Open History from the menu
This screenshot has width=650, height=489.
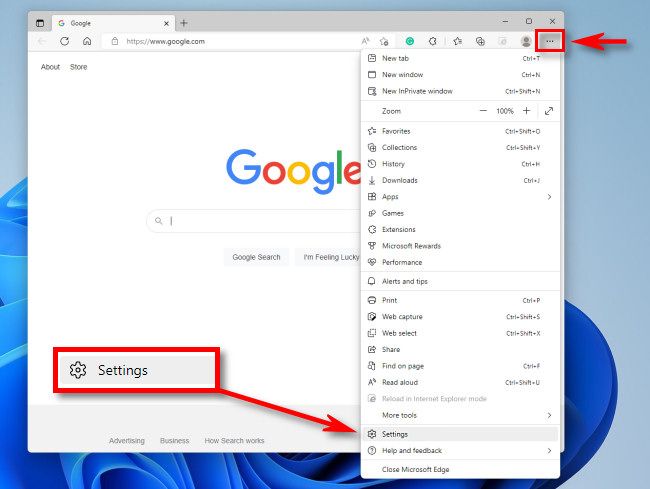point(460,164)
